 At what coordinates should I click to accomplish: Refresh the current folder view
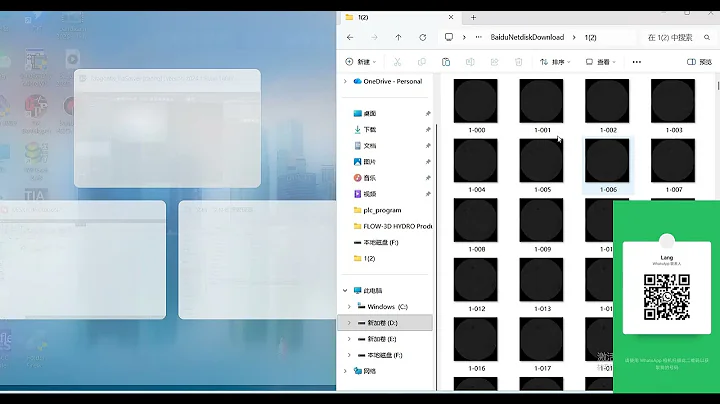(x=422, y=38)
